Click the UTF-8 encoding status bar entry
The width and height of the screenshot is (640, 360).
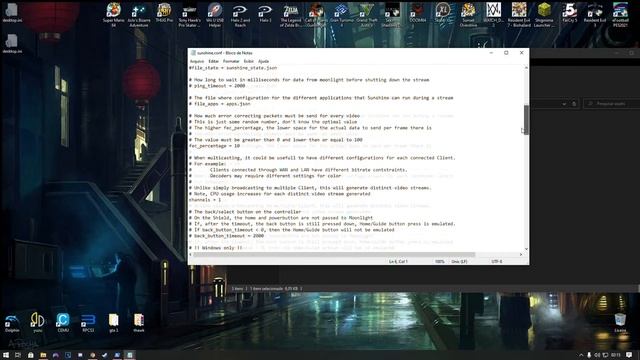pyautogui.click(x=497, y=261)
